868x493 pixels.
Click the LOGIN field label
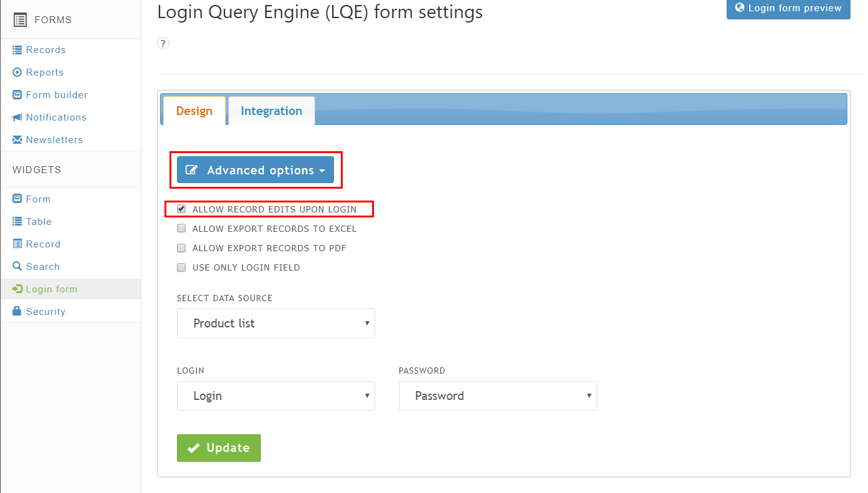click(191, 371)
